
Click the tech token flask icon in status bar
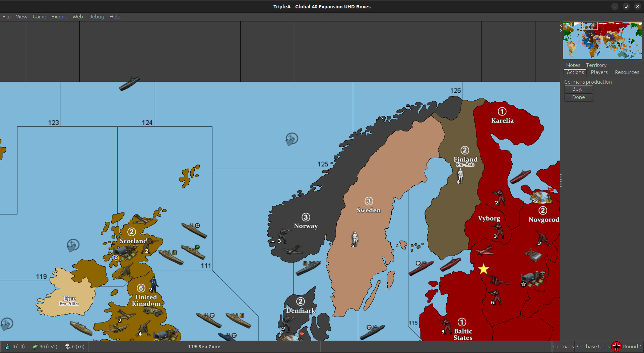(7, 347)
